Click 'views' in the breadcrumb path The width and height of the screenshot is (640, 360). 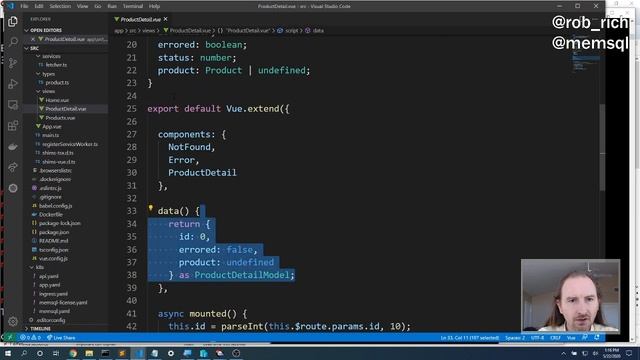[149, 31]
